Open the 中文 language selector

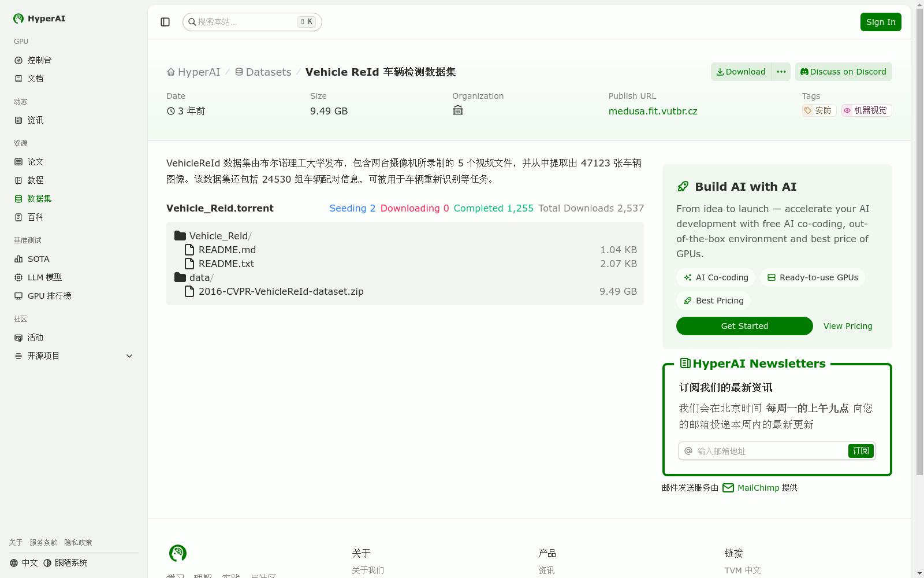coord(24,563)
